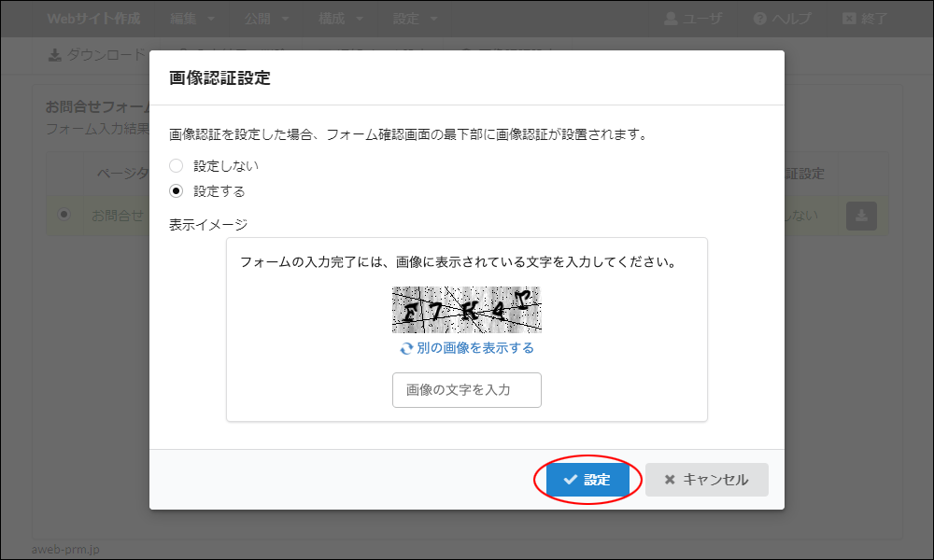
Task: Click the ダウンロード icon in the sub toolbar
Action: [x=55, y=55]
